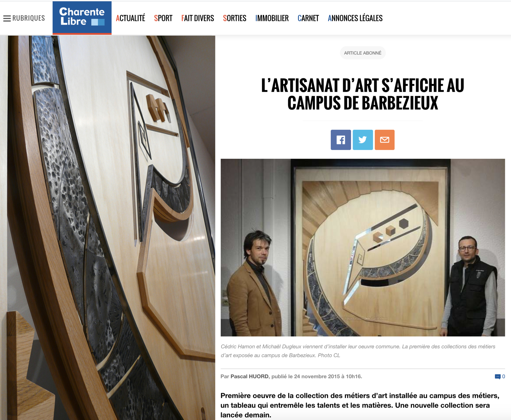Open Annonces Légales section
Screen dimensions: 511x420
tap(355, 18)
